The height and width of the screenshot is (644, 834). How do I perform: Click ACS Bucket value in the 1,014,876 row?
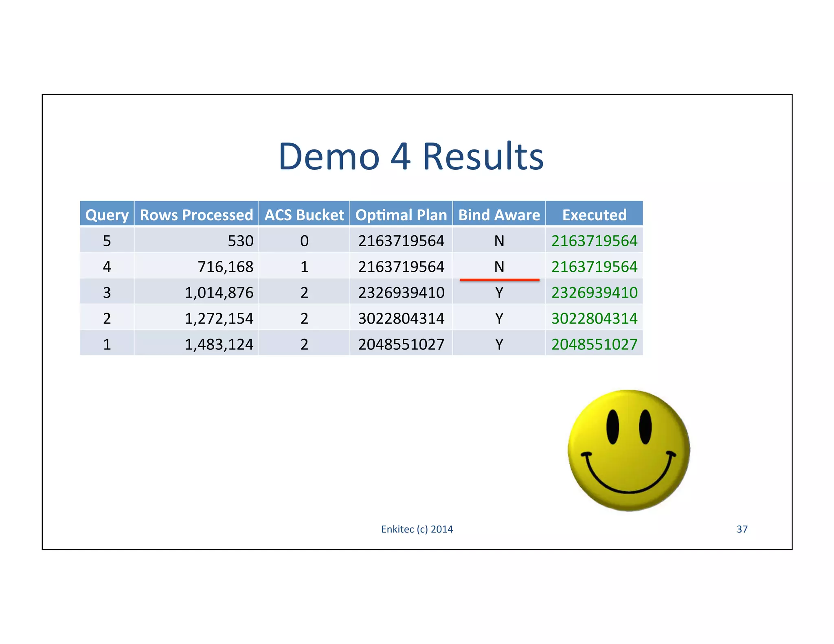(304, 292)
